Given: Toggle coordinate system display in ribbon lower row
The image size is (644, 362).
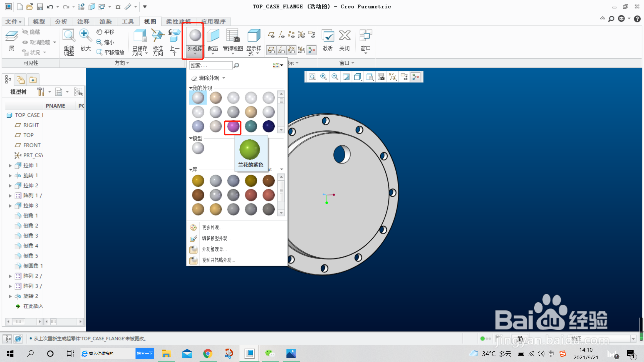Looking at the screenshot, I should coord(301,50).
